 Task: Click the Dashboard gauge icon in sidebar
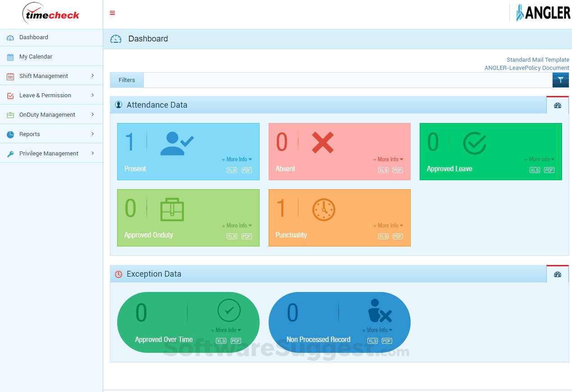click(x=10, y=37)
